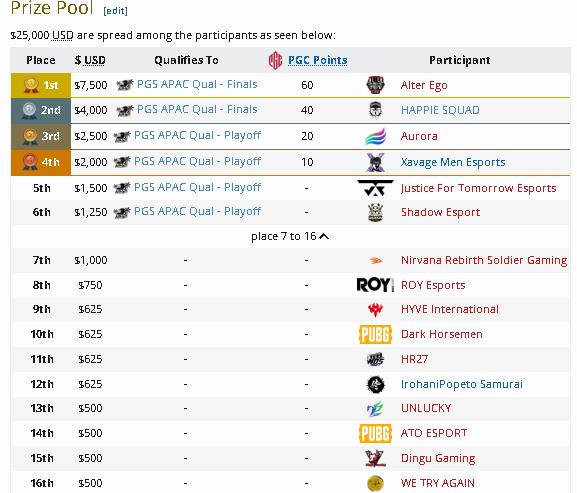Viewport: 577px width, 493px height.
Task: Open PGS APAC Qual - Finals for 1st
Action: point(197,84)
